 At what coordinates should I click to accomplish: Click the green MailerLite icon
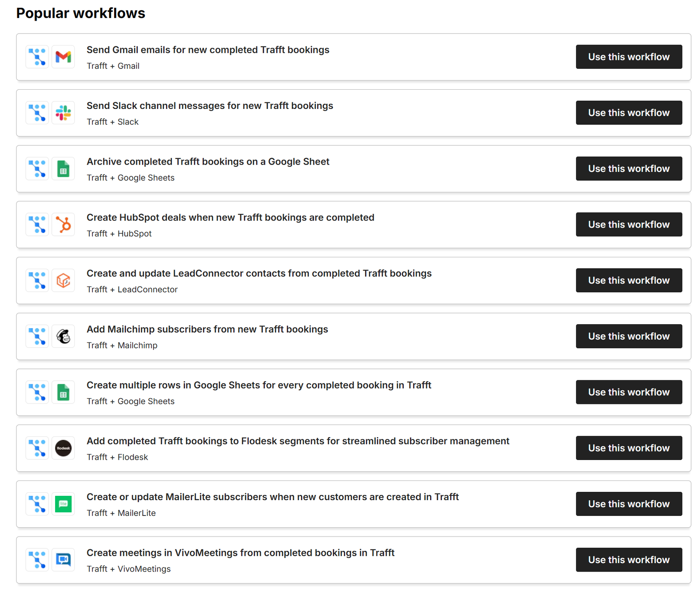point(63,504)
